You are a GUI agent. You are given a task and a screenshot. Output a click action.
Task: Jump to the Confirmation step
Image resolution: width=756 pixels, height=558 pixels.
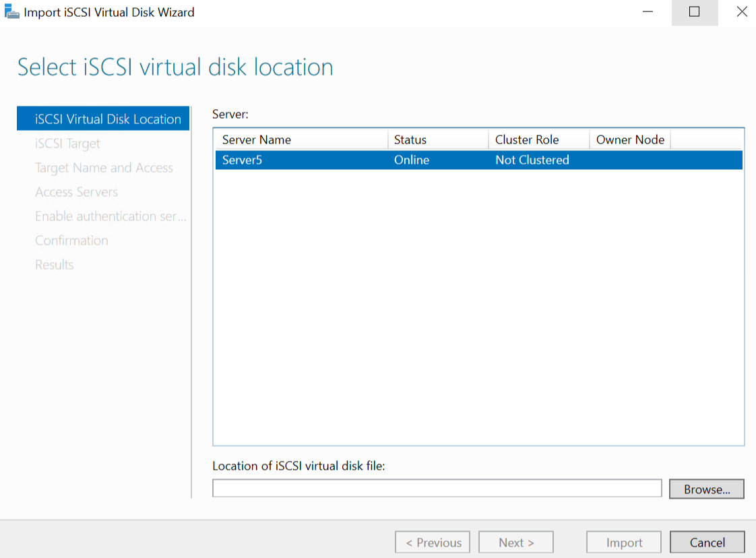pos(71,241)
